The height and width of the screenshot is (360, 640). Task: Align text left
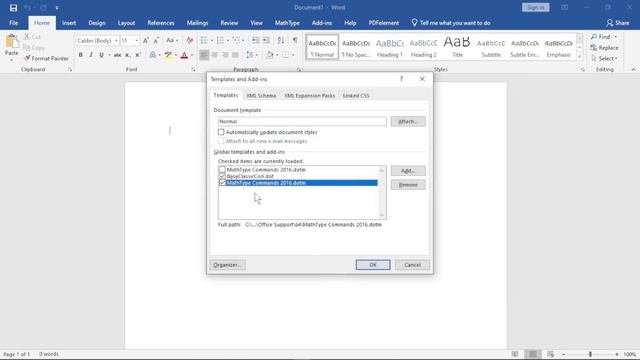click(x=204, y=55)
